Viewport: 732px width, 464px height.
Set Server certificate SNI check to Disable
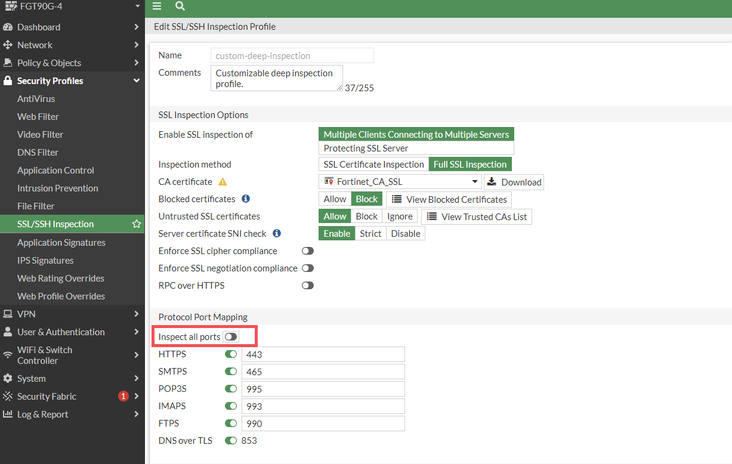[405, 233]
